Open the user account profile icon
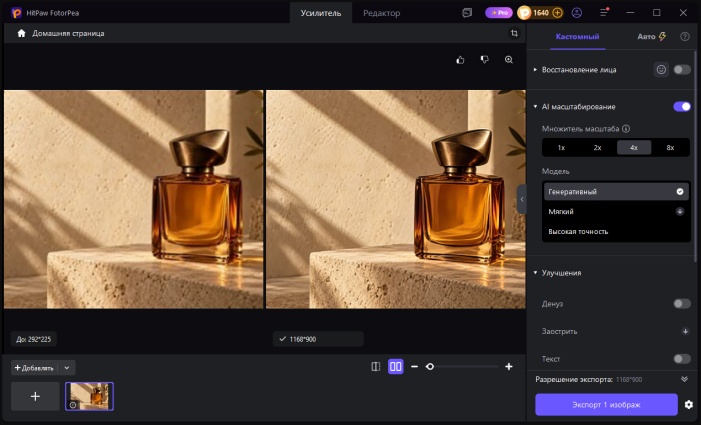 577,13
